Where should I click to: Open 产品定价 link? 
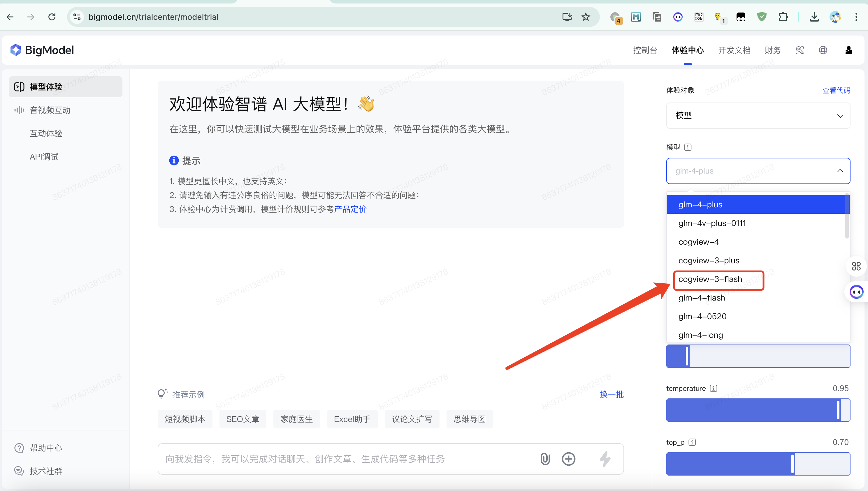point(350,209)
